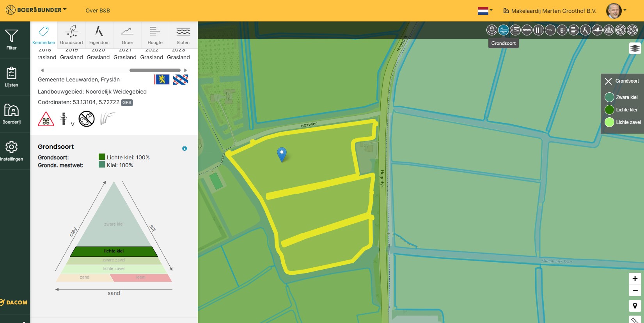Switch to the Eigendom tab
The image size is (644, 323).
99,35
